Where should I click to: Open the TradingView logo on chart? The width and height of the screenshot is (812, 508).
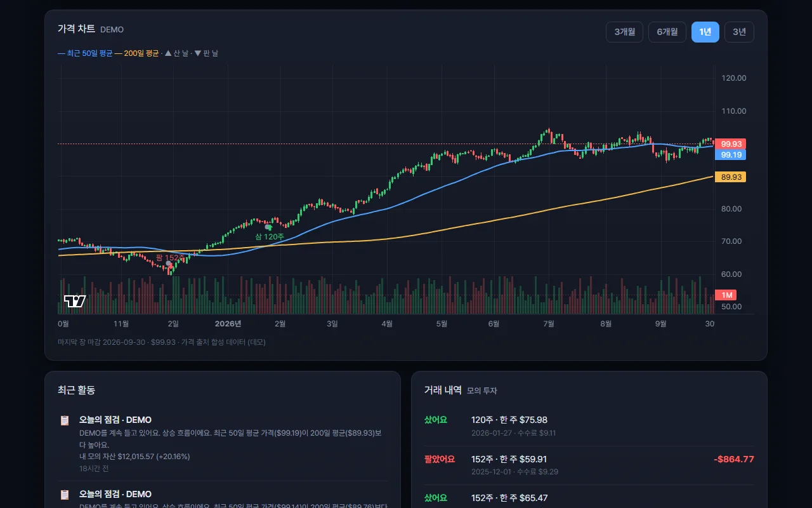75,301
